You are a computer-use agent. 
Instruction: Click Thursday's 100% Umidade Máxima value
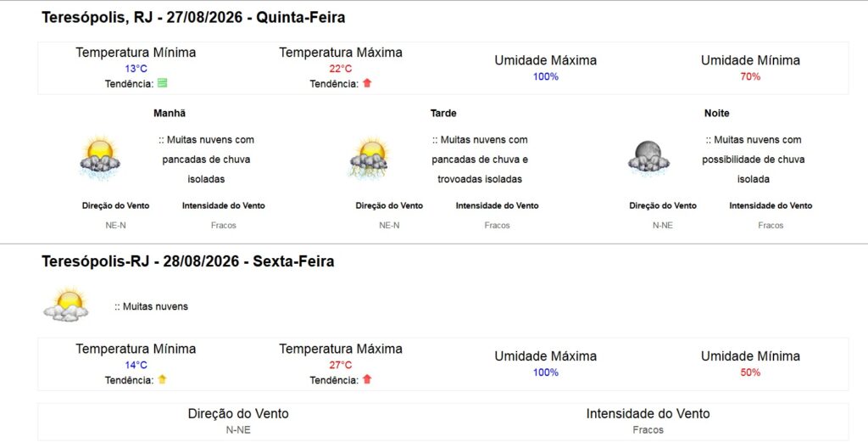[x=546, y=76]
